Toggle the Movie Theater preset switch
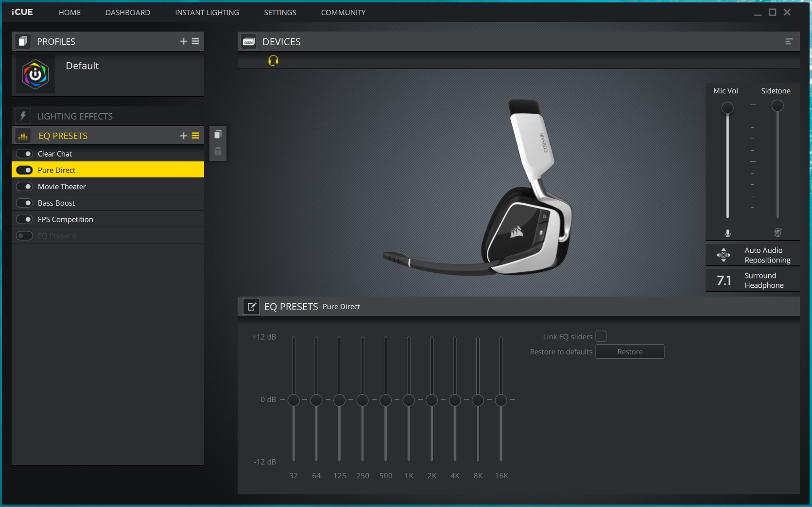 pyautogui.click(x=24, y=187)
